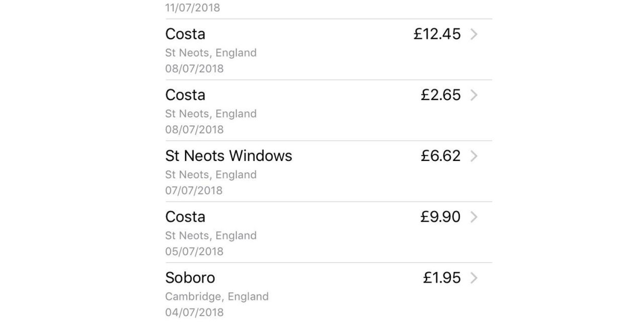Tap the arrow next to £2.65
The image size is (644, 322).
(x=473, y=95)
